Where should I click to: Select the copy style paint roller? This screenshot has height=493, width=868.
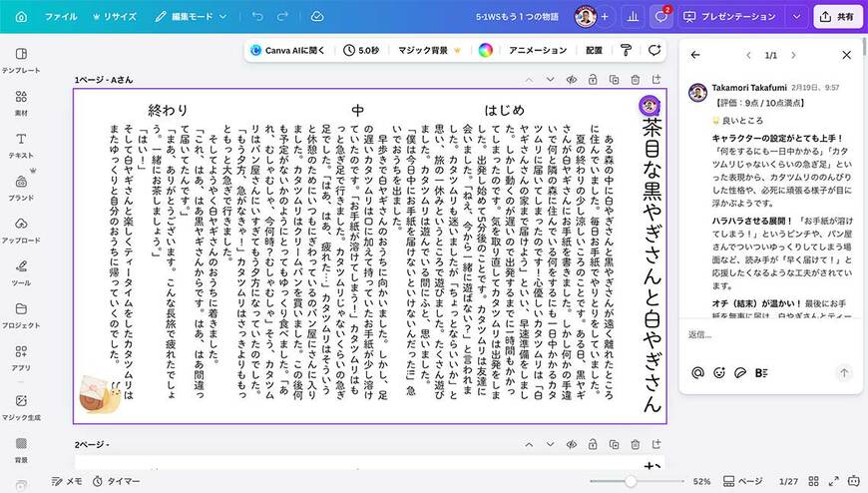pos(627,51)
